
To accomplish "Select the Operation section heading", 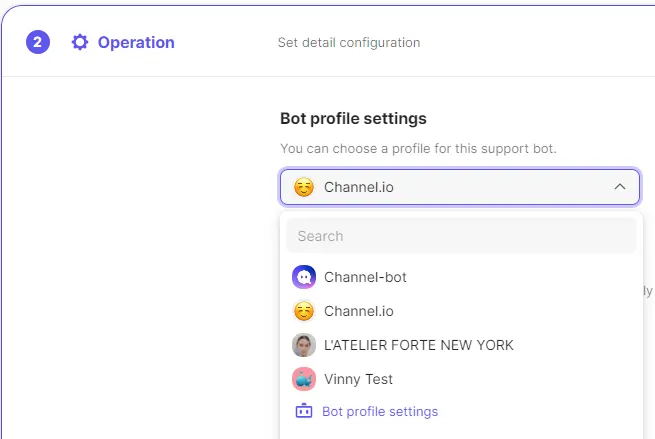I will point(136,42).
